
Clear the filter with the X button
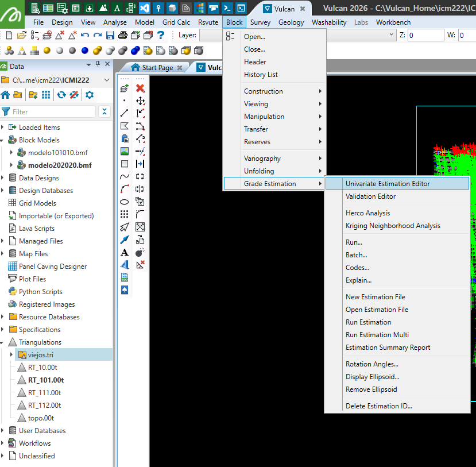[x=105, y=111]
